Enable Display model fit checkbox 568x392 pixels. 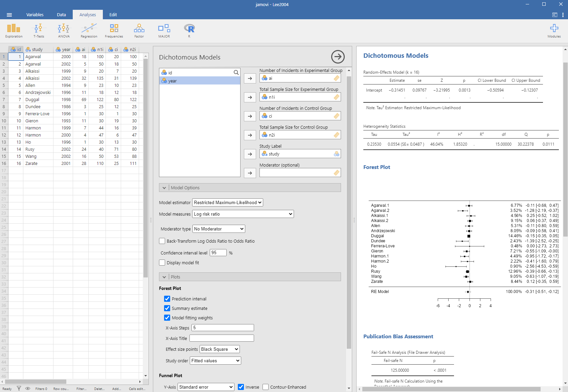162,263
